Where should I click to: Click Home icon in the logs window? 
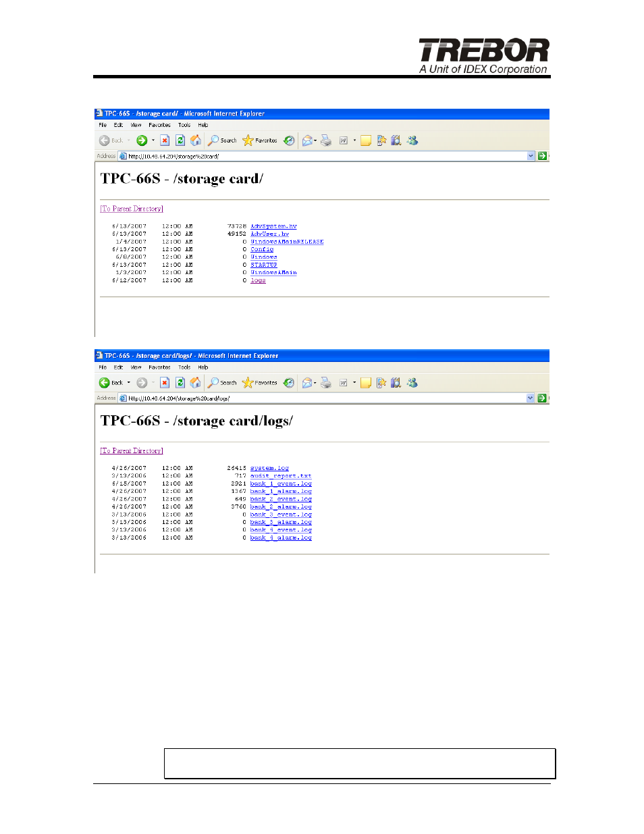(196, 383)
